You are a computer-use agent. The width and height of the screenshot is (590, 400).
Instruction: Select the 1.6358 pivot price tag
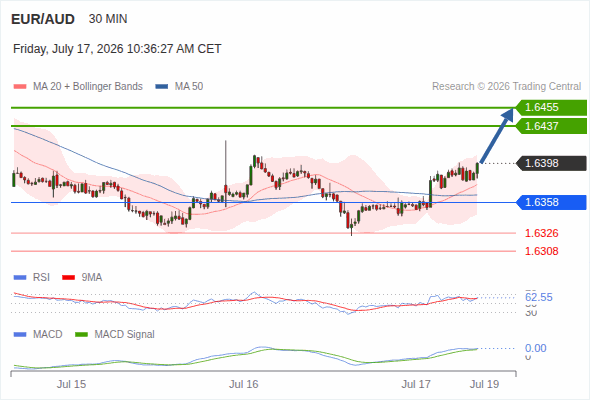551,202
